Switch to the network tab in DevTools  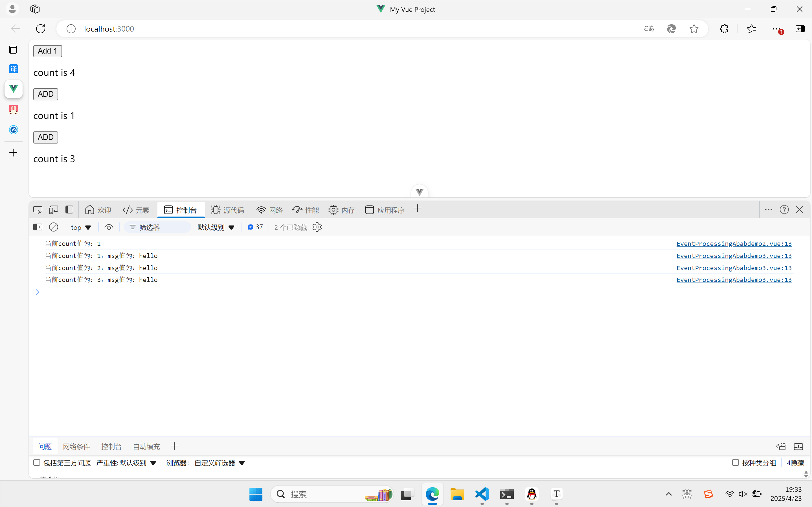(x=269, y=210)
